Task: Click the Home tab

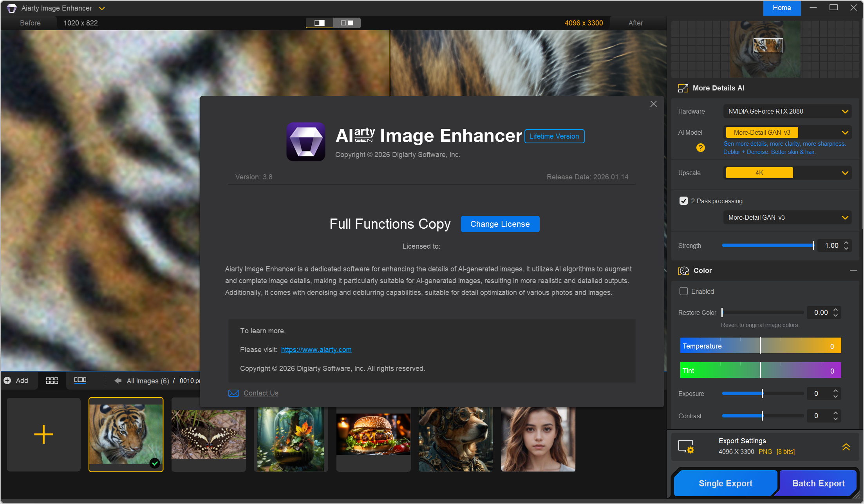Action: pyautogui.click(x=782, y=8)
